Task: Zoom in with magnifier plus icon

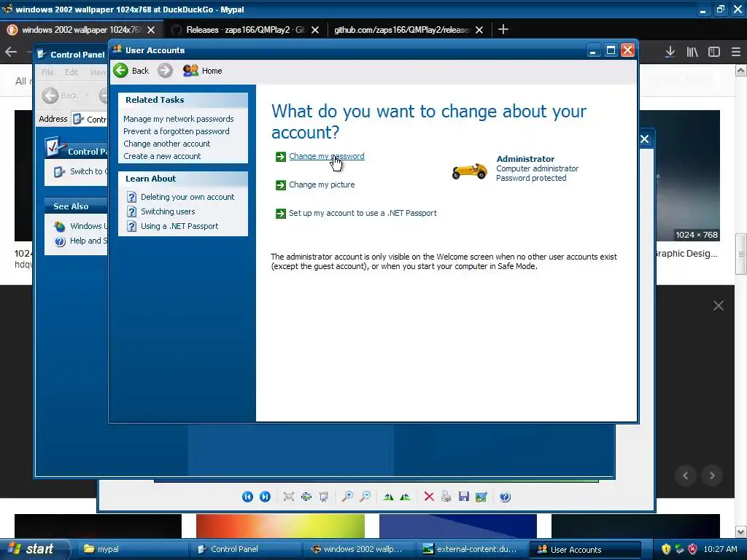Action: tap(347, 497)
